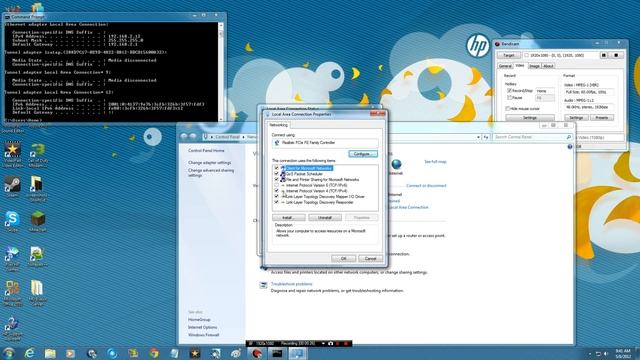This screenshot has width=640, height=360.
Task: Open Change adapter settings link
Action: coord(209,162)
